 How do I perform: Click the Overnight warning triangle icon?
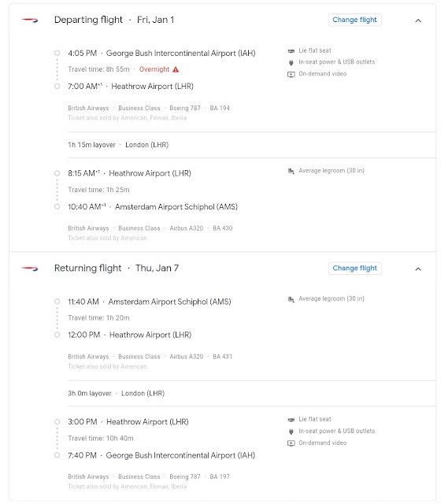click(176, 69)
